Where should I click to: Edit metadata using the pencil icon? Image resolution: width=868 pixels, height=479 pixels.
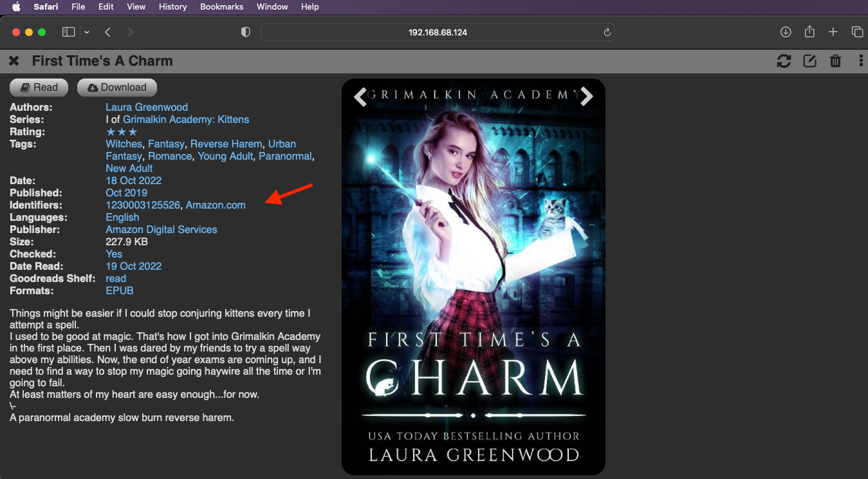(x=810, y=61)
